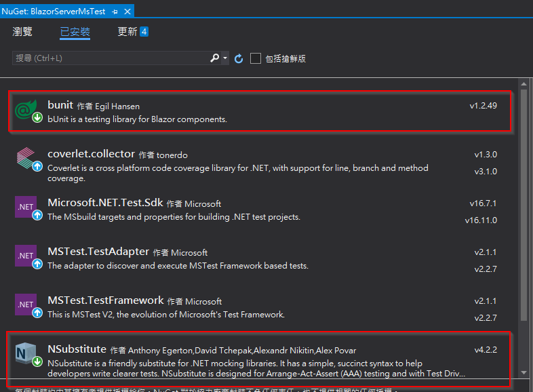The image size is (533, 392).
Task: Pin the NuGet BlazorServerMsTest tab
Action: 115,12
